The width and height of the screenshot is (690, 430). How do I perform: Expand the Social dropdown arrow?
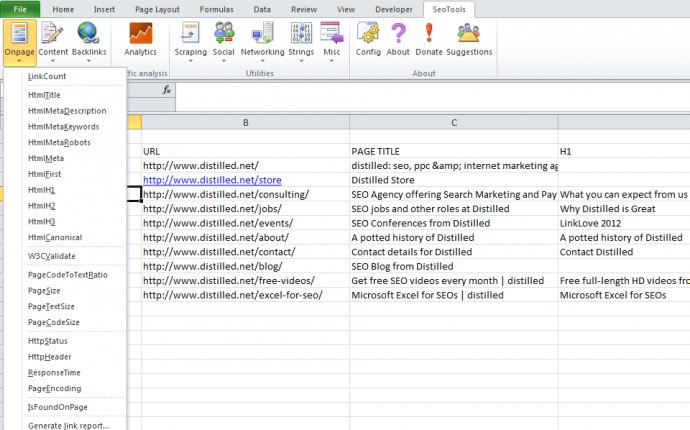point(224,61)
